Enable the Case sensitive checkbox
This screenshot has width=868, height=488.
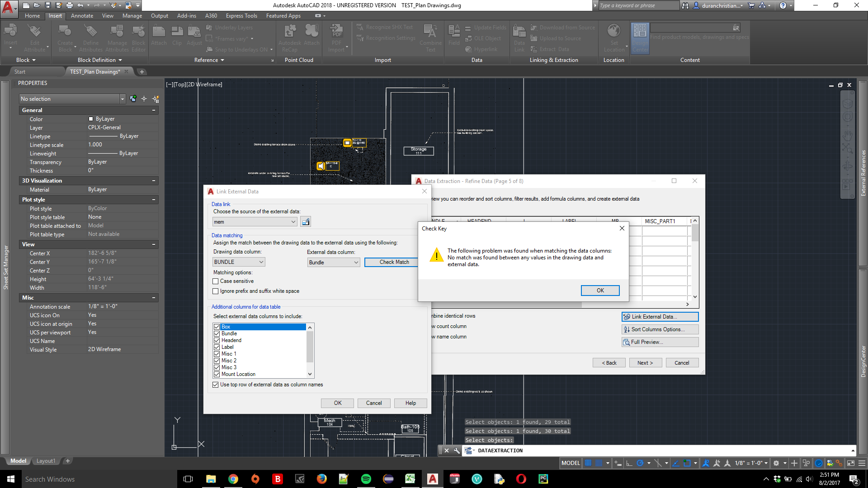216,282
